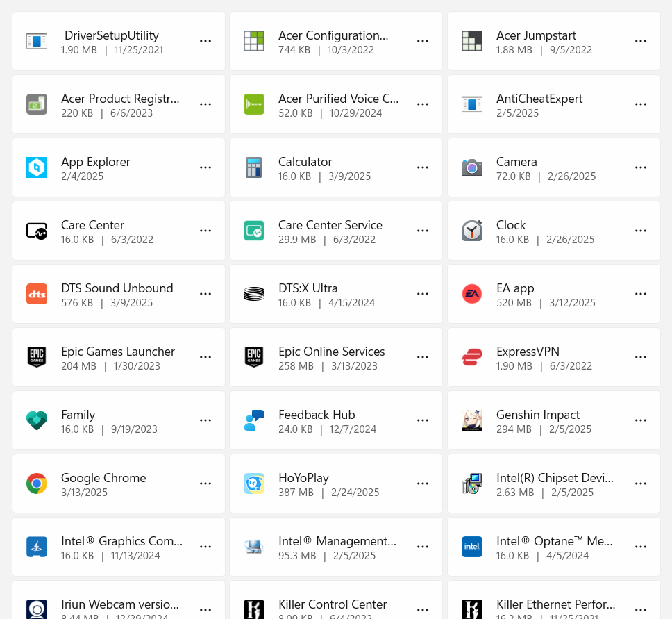
Task: Click the Intel Graphics Command Center icon
Action: tap(37, 547)
